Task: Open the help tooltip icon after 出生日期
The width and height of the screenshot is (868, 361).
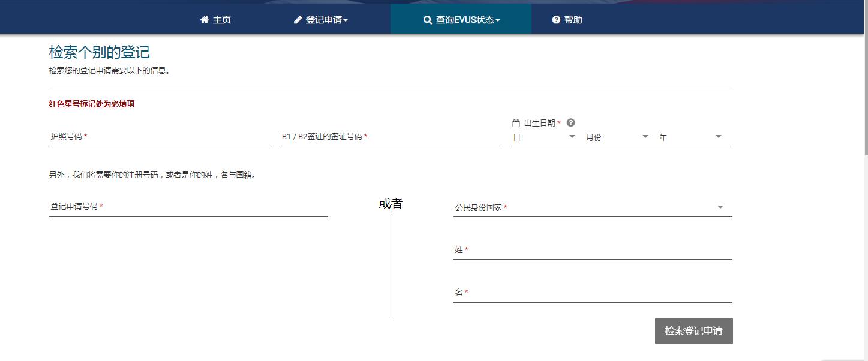Action: pyautogui.click(x=570, y=122)
